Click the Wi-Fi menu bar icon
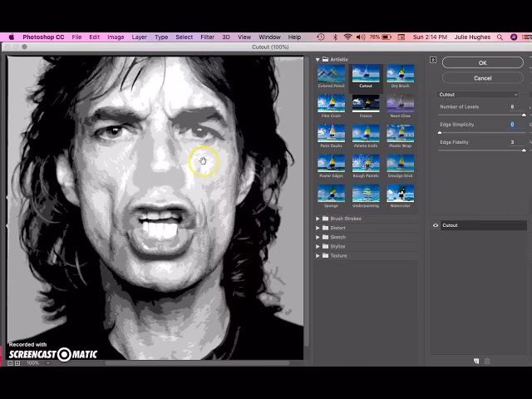 click(x=347, y=37)
